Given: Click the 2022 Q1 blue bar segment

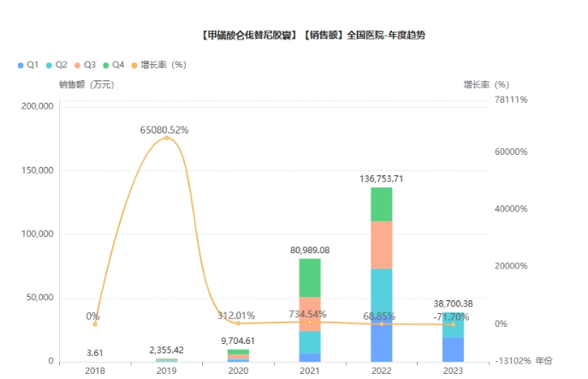Looking at the screenshot, I should coord(381,342).
